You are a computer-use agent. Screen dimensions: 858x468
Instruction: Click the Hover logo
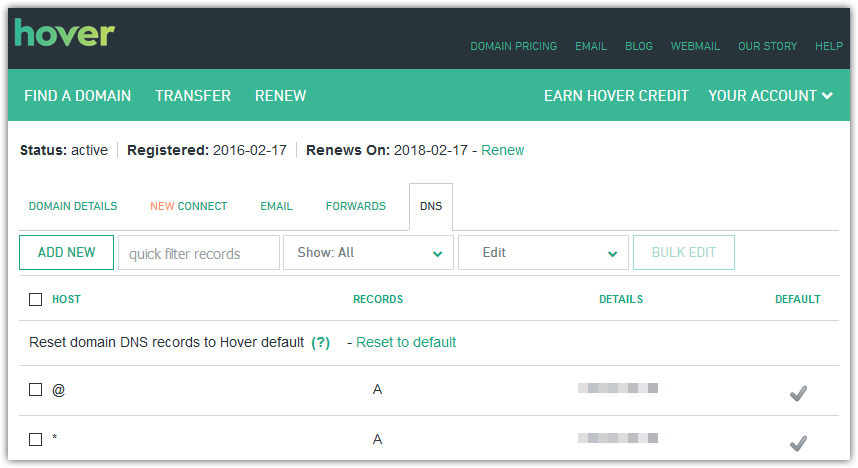click(65, 33)
